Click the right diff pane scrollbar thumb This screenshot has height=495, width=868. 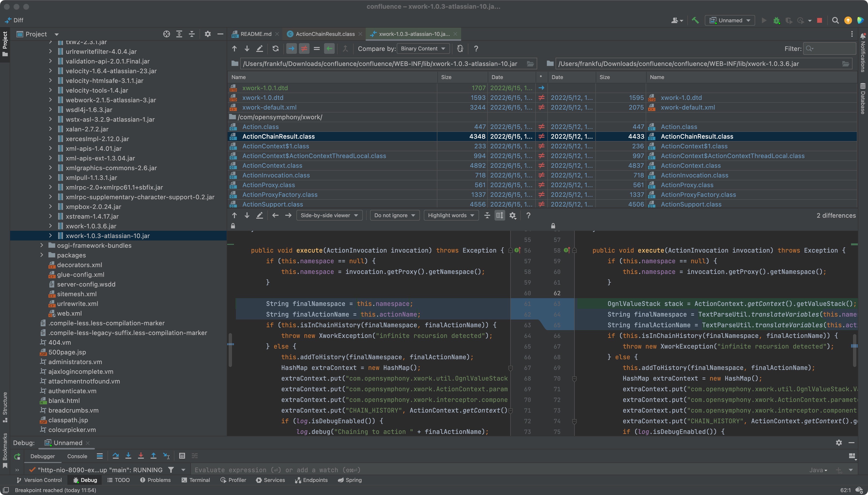(x=854, y=350)
